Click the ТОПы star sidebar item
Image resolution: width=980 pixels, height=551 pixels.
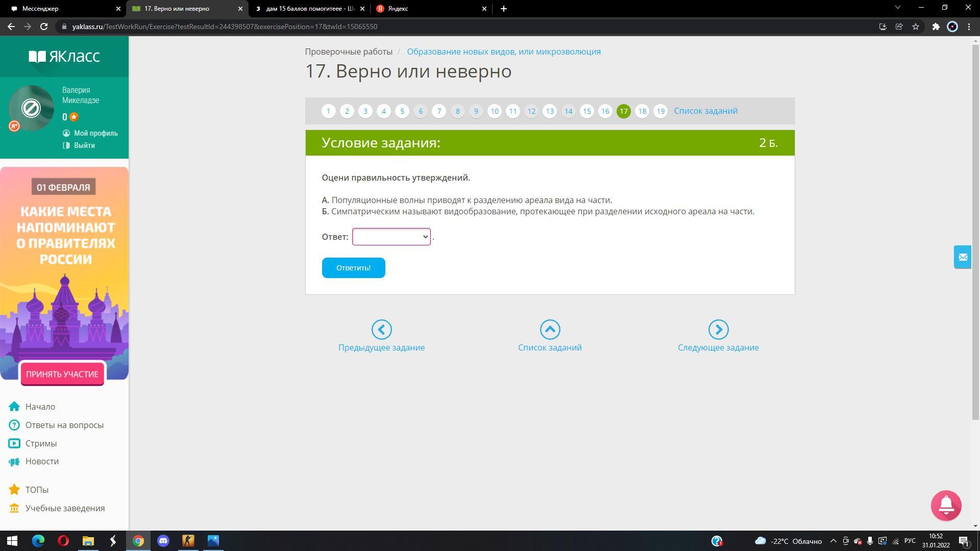(x=37, y=490)
